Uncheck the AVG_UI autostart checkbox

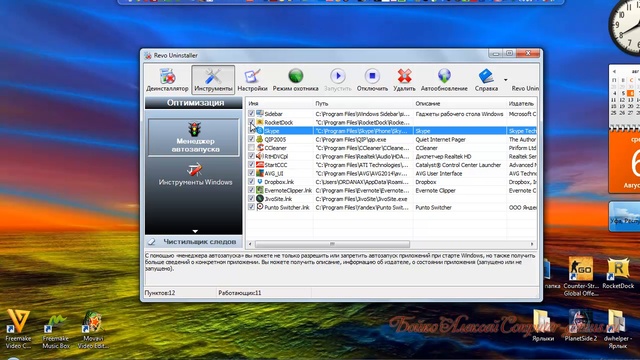pyautogui.click(x=251, y=173)
